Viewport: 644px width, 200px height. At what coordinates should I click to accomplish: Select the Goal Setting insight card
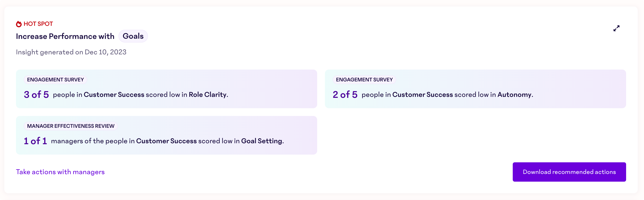click(167, 135)
